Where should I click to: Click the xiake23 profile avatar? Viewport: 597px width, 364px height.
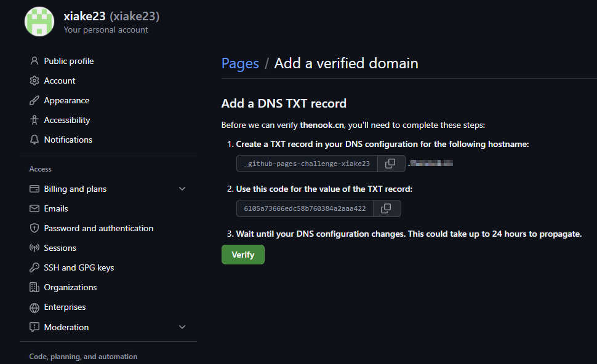39,22
